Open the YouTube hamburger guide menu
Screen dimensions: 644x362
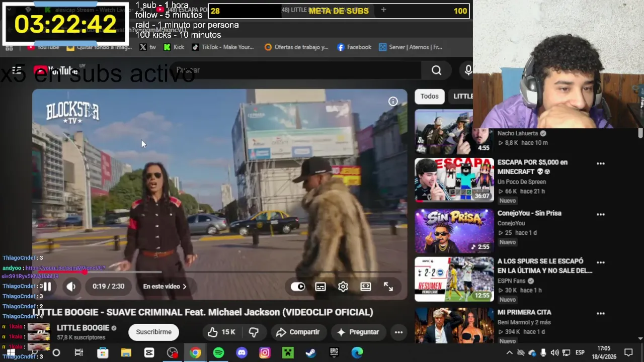pos(17,70)
